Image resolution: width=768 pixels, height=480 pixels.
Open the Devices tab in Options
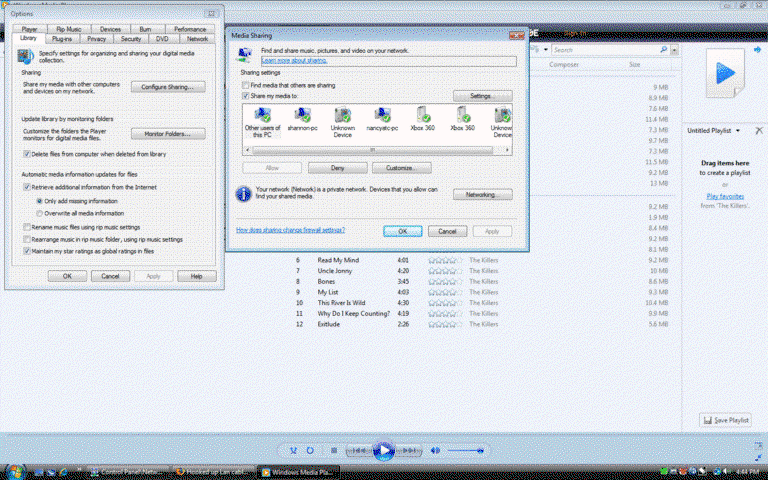tap(110, 29)
